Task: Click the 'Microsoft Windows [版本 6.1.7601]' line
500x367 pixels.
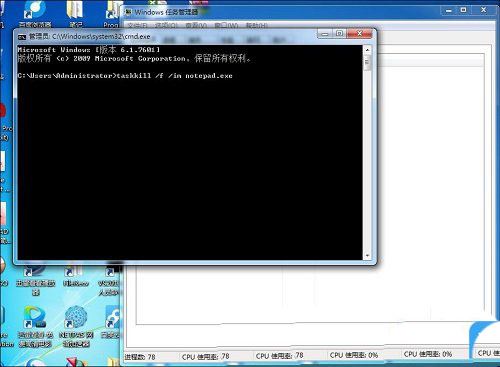Action: coord(89,50)
